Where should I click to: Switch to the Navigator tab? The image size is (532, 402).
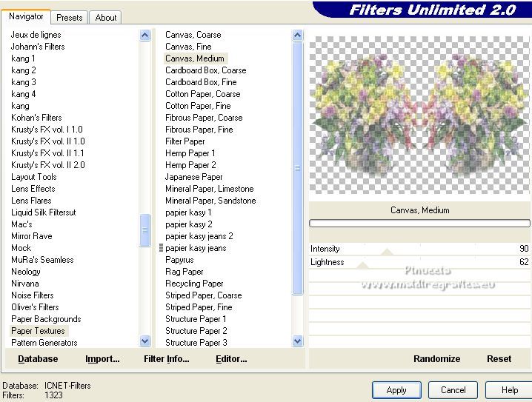pos(26,16)
